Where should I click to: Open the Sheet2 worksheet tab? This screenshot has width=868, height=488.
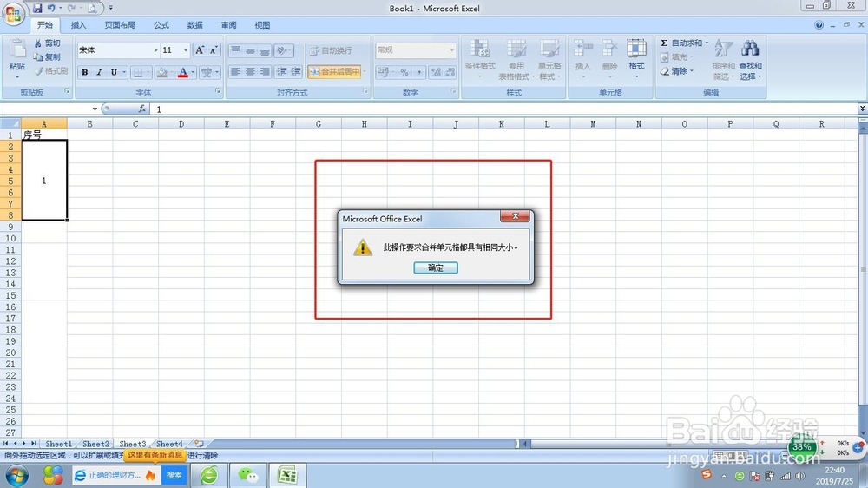point(95,444)
